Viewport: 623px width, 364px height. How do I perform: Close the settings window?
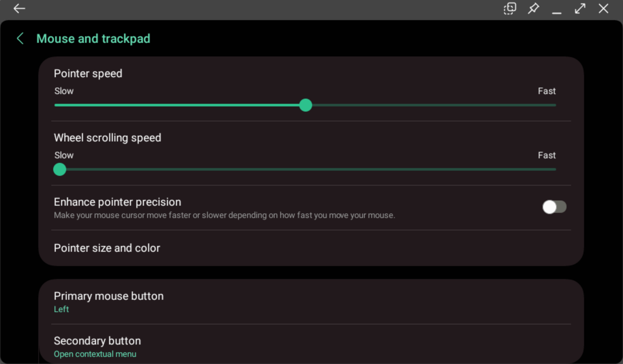pos(604,9)
